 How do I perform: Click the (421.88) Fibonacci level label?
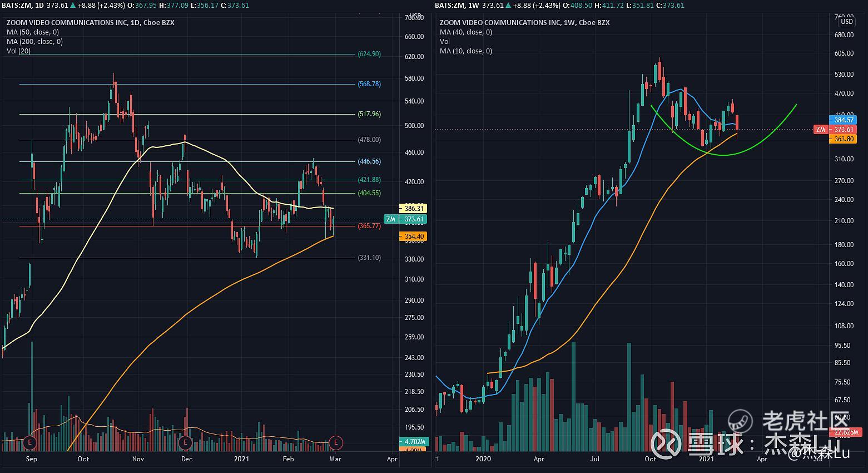369,180
